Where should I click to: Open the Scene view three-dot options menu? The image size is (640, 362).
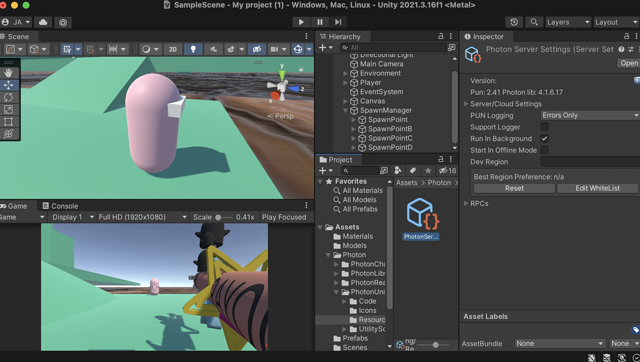point(307,36)
